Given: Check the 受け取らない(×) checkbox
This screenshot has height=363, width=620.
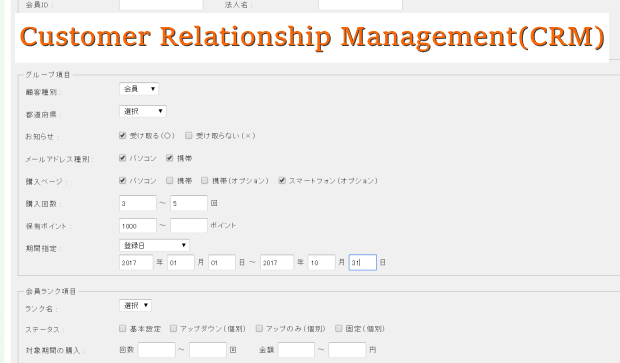Looking at the screenshot, I should [189, 136].
